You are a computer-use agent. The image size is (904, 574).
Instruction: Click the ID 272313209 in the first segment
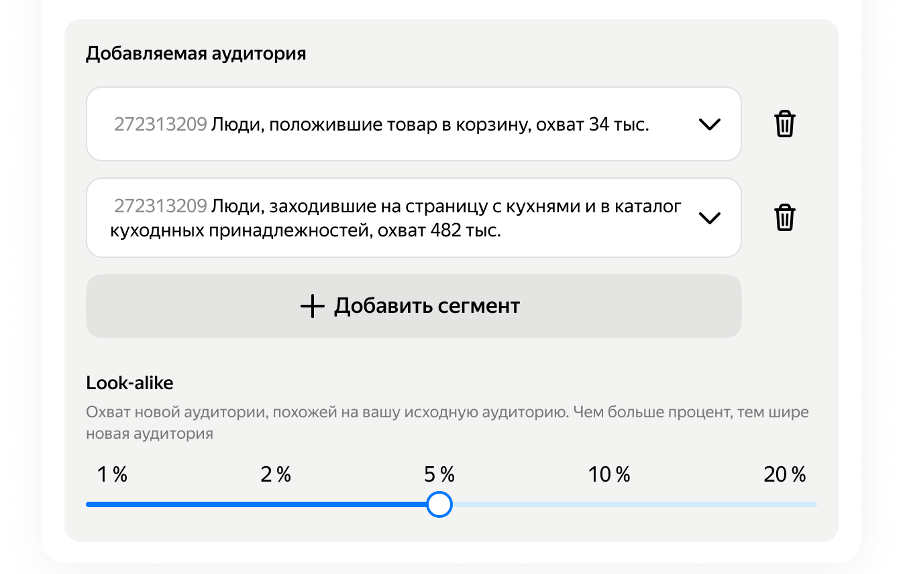coord(160,125)
